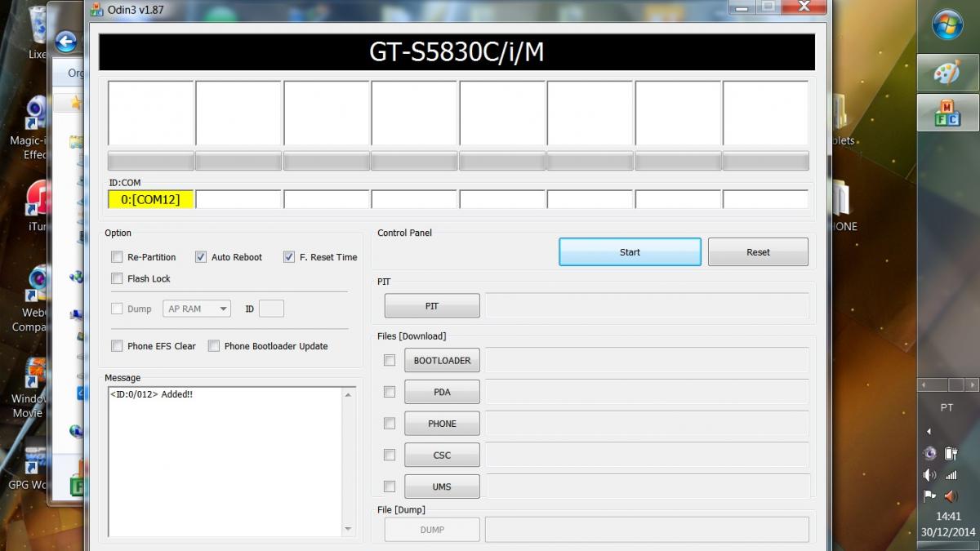Click the Magic-i Effects desktop shortcut
This screenshot has width=980, height=551.
(37, 114)
